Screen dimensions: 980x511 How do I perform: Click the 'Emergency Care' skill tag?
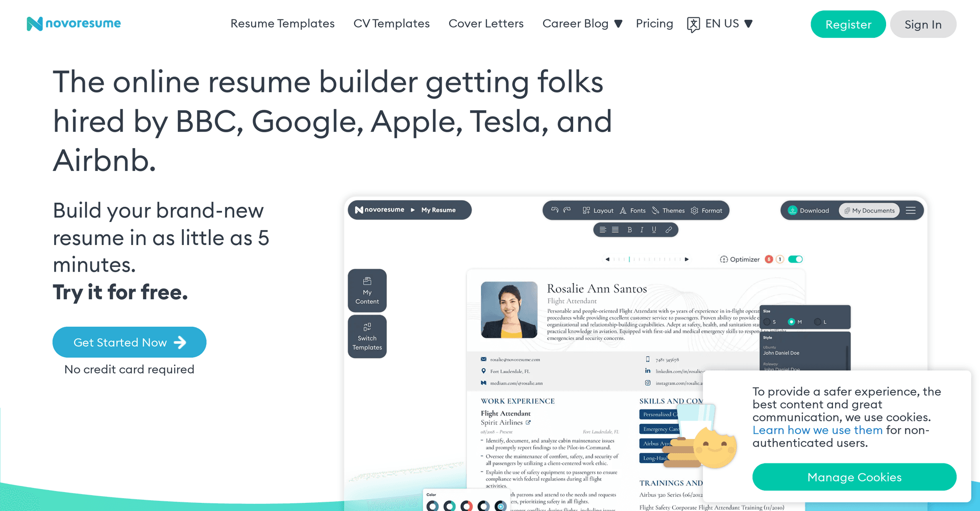click(x=660, y=429)
